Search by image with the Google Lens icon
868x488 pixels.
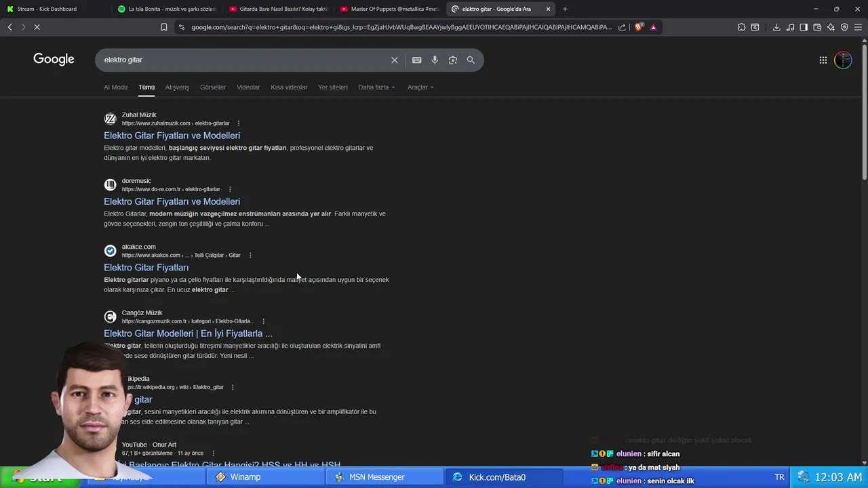(x=452, y=60)
